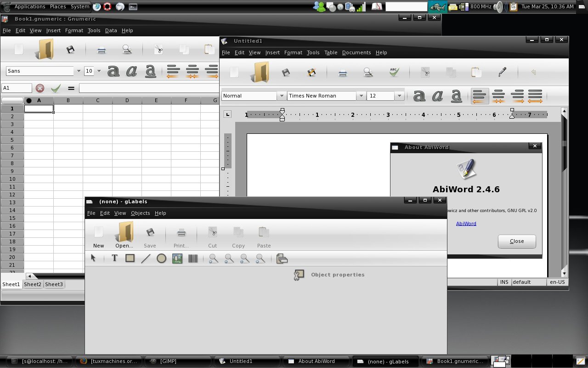Paste clipboard in AbiWord toolbar
This screenshot has width=588, height=368.
[x=476, y=72]
